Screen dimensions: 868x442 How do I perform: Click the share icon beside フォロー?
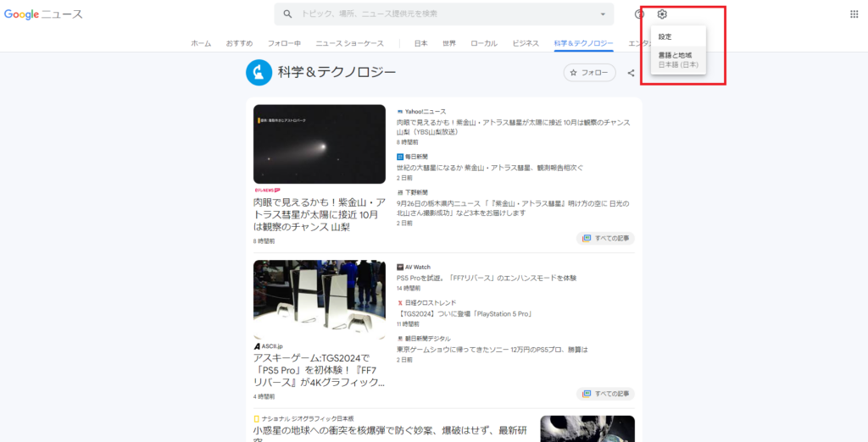631,73
